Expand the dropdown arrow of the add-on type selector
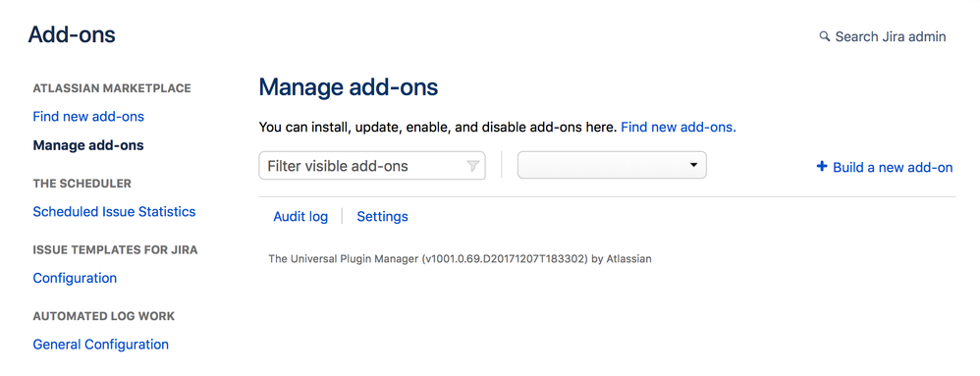 [692, 166]
